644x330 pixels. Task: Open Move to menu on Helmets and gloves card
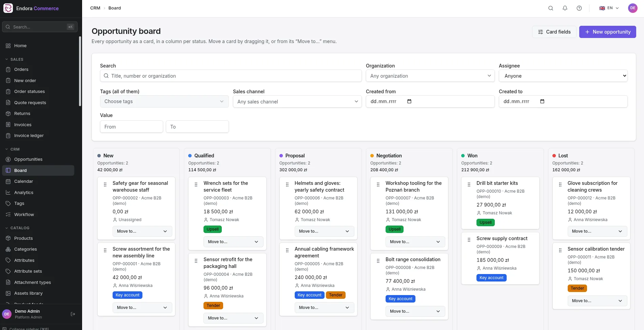click(324, 231)
